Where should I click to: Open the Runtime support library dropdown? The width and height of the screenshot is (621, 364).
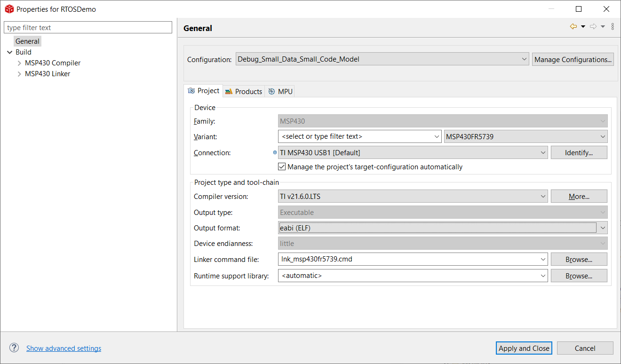413,276
